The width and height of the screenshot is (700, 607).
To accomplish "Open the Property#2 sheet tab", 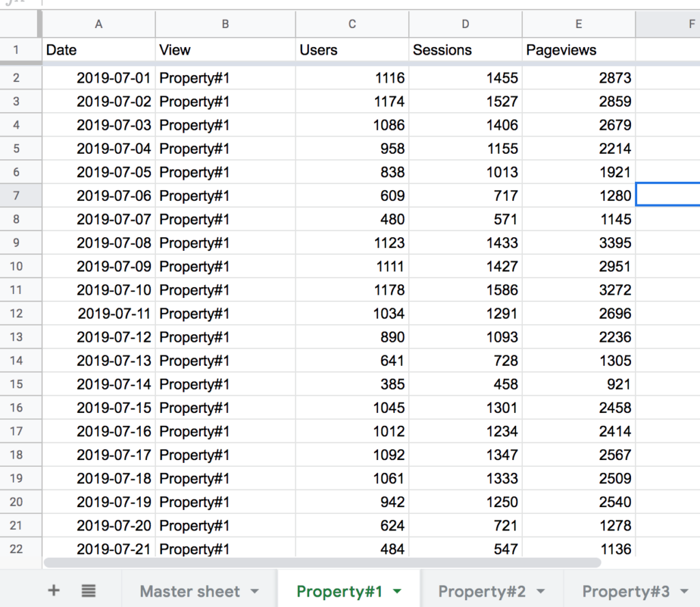I will coord(481,591).
